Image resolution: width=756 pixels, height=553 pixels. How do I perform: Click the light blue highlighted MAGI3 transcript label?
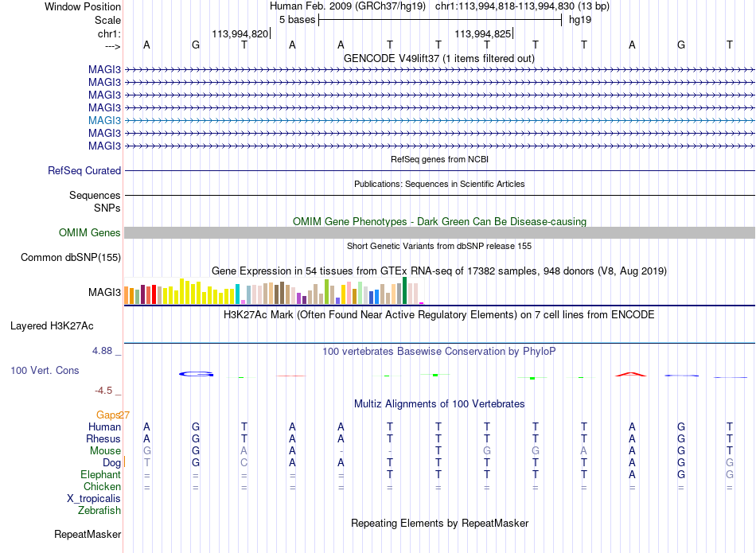(104, 120)
